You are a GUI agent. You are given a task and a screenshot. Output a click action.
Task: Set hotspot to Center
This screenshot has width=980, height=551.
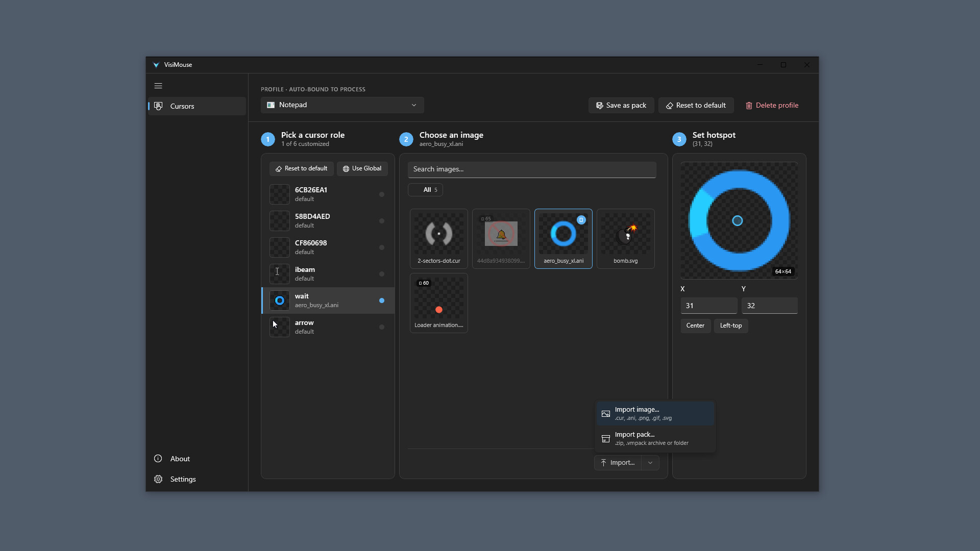695,325
